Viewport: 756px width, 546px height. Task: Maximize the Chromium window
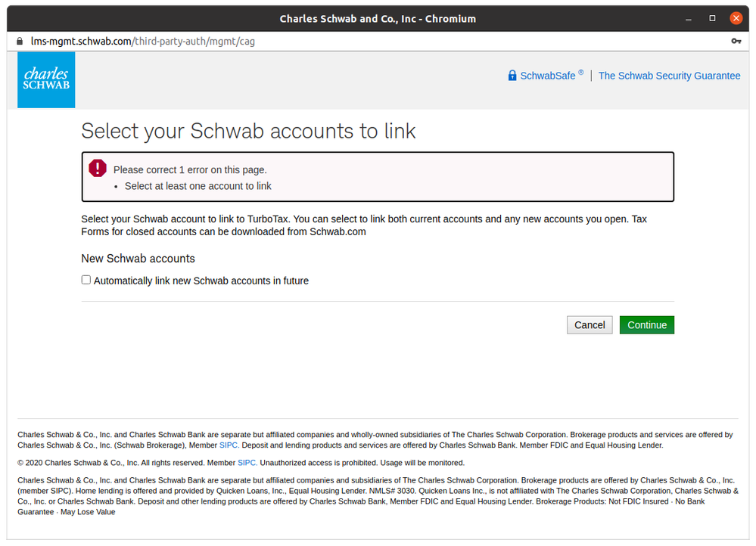pyautogui.click(x=712, y=18)
